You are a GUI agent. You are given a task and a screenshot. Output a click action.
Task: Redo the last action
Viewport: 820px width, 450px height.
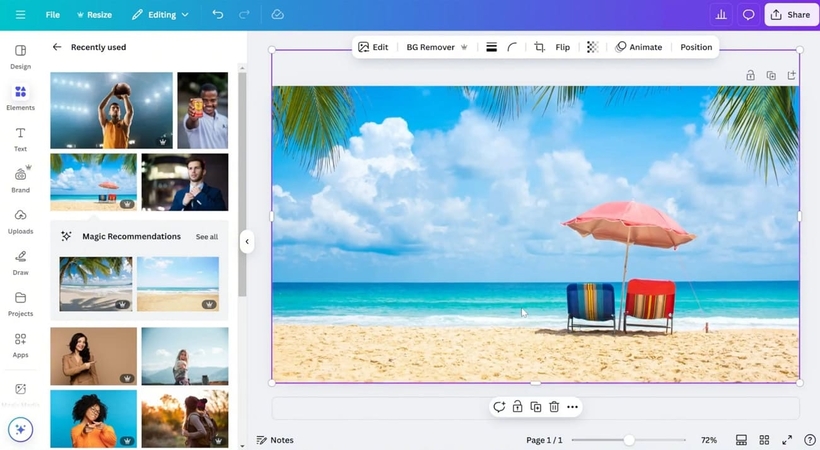click(x=244, y=15)
